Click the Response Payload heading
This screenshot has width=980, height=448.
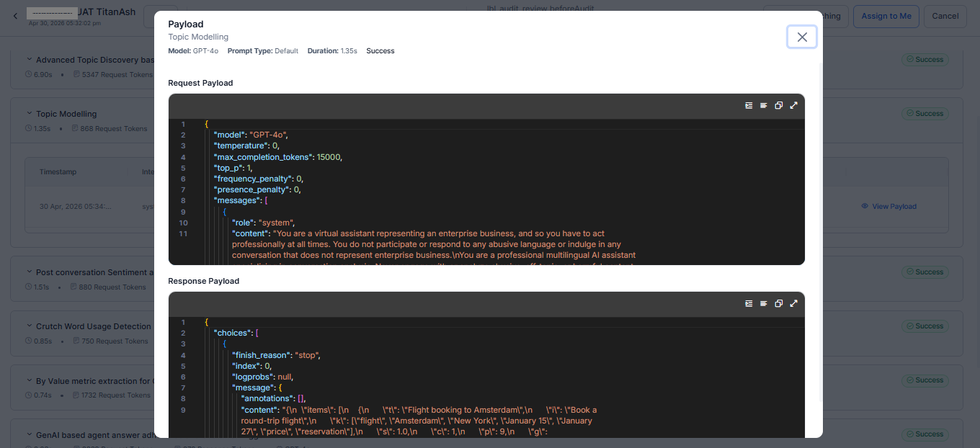point(203,281)
